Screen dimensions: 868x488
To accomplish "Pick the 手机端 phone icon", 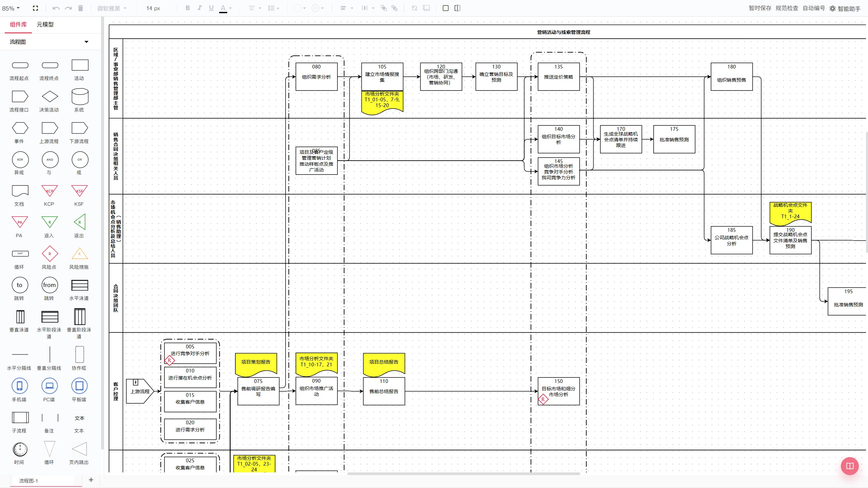I will coord(20,386).
